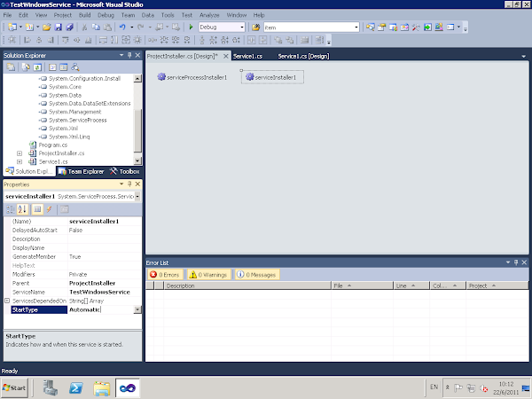
Task: Sort Error List by the File column header
Action: coord(362,286)
